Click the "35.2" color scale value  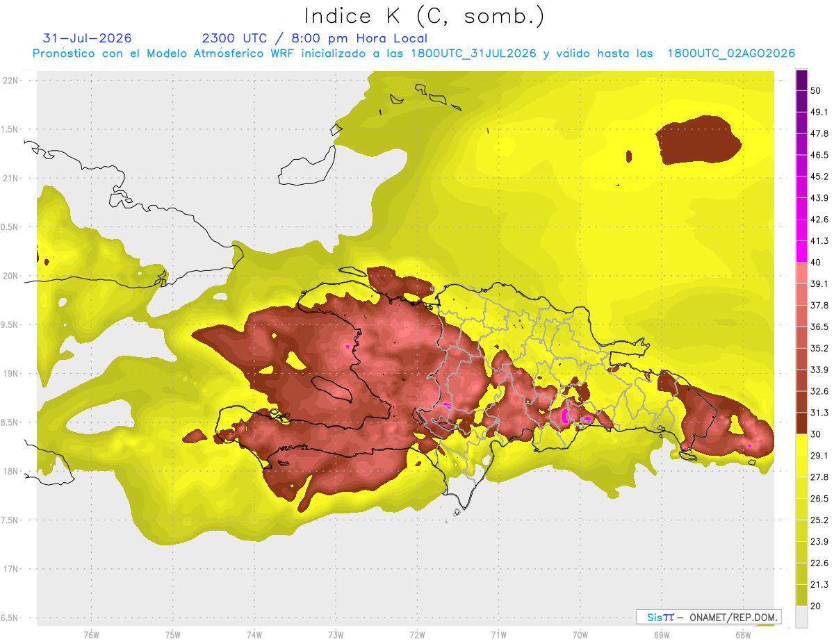pos(819,348)
